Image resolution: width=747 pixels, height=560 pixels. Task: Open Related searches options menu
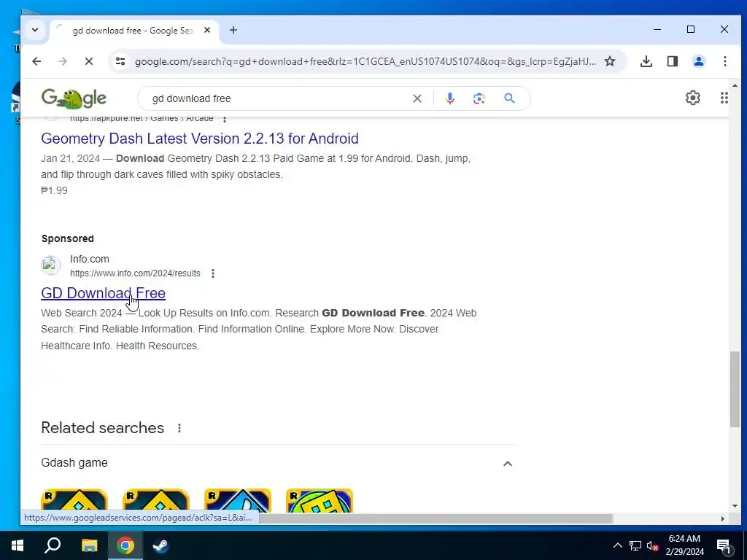click(x=179, y=428)
